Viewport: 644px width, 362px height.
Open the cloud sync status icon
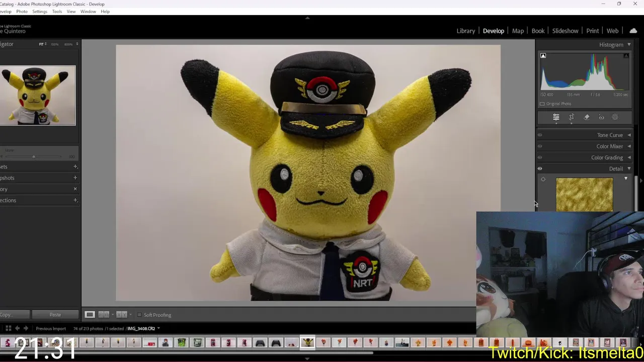[x=633, y=31]
